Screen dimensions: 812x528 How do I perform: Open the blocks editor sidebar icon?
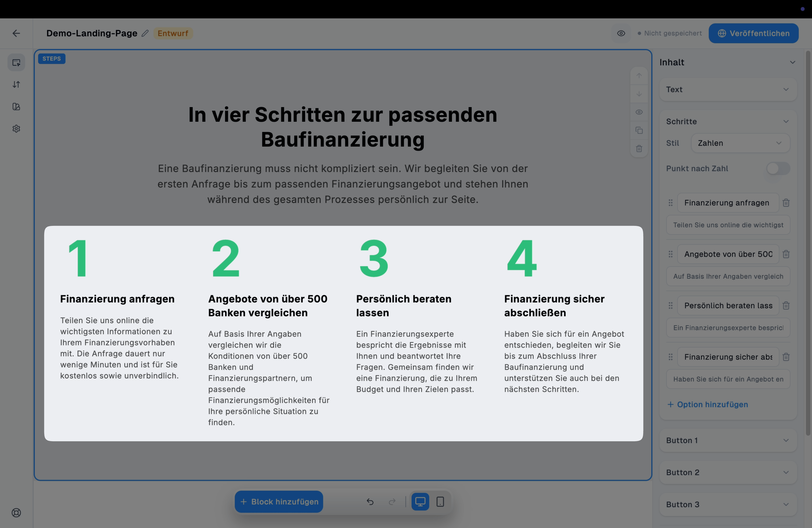16,63
